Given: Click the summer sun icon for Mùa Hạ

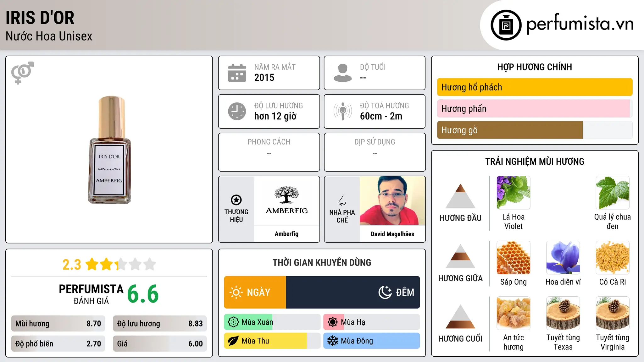Looking at the screenshot, I should [333, 322].
